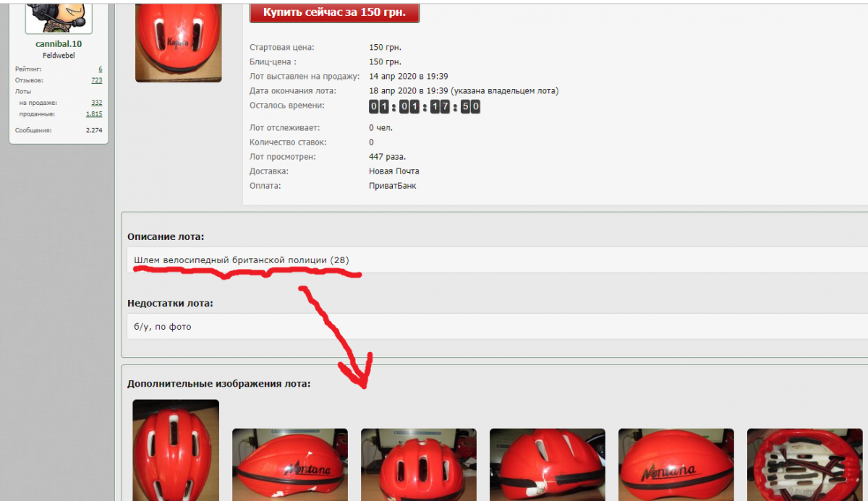
Task: Click the seller rank "Feldwebel"
Action: (x=59, y=55)
